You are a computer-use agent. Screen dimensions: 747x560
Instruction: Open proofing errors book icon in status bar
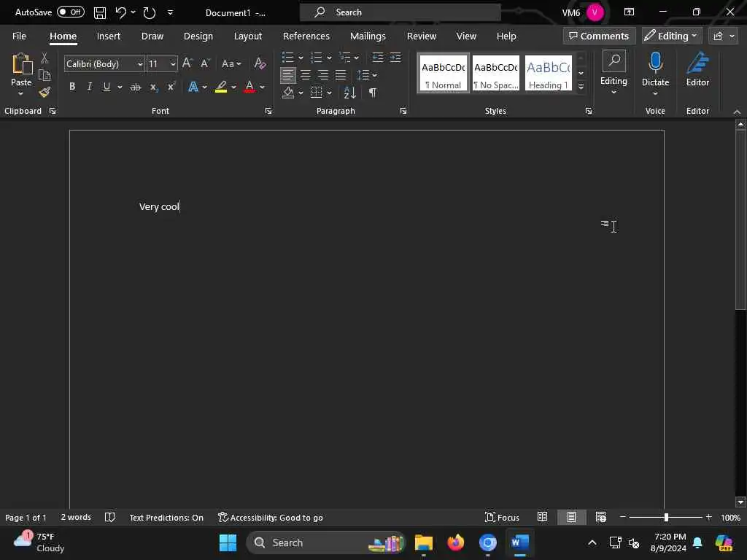110,518
